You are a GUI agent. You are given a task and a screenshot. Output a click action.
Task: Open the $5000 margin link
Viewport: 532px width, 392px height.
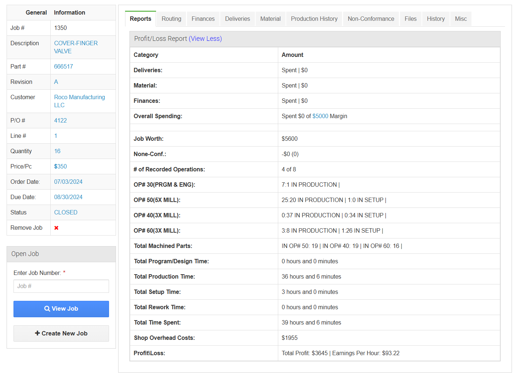(x=320, y=116)
